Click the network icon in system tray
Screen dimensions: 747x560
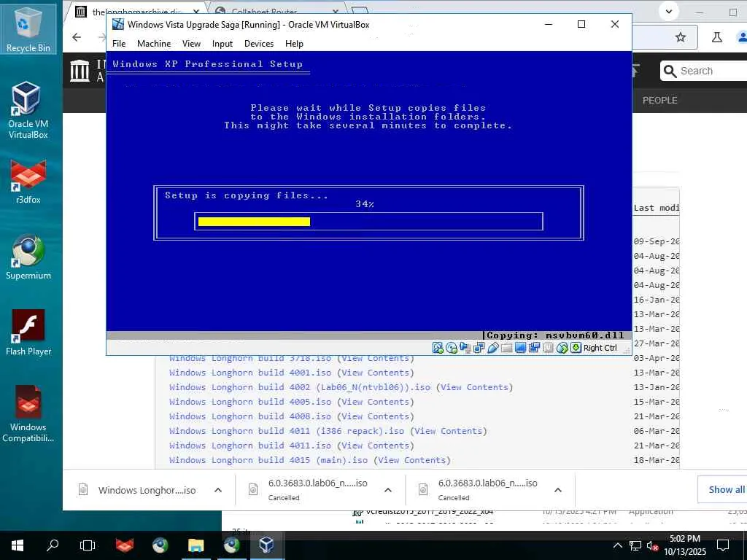pyautogui.click(x=635, y=545)
